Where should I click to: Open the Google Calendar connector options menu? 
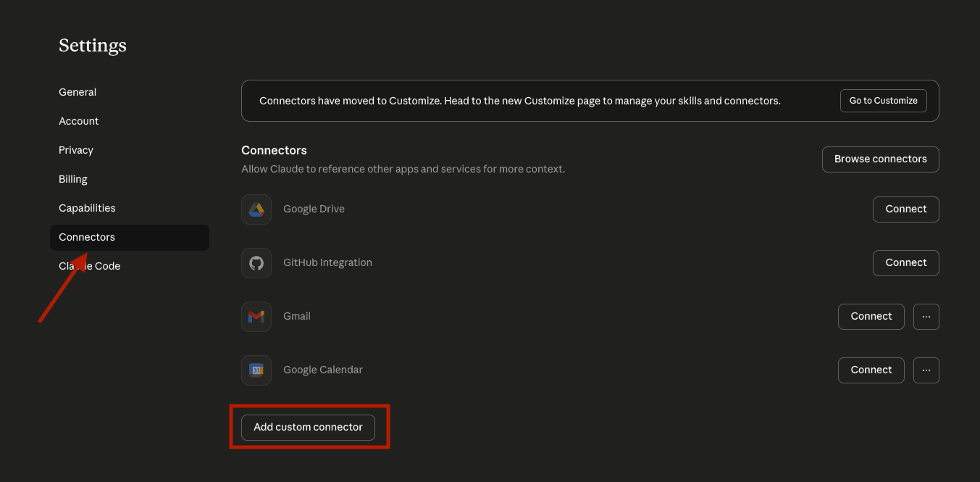point(926,370)
